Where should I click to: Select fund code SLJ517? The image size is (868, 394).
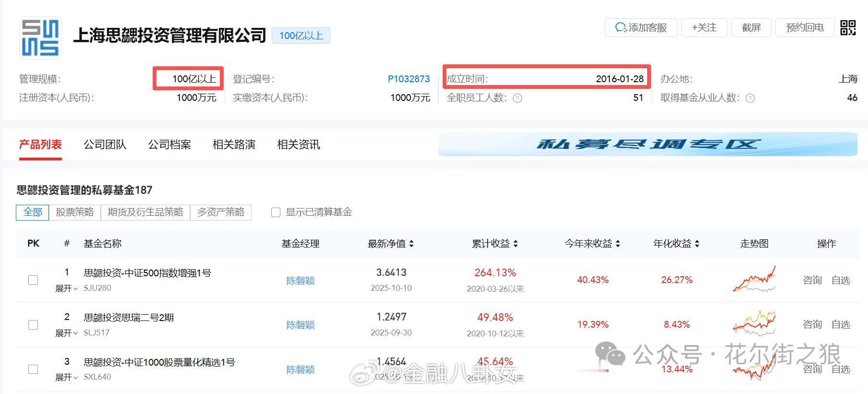coord(96,332)
